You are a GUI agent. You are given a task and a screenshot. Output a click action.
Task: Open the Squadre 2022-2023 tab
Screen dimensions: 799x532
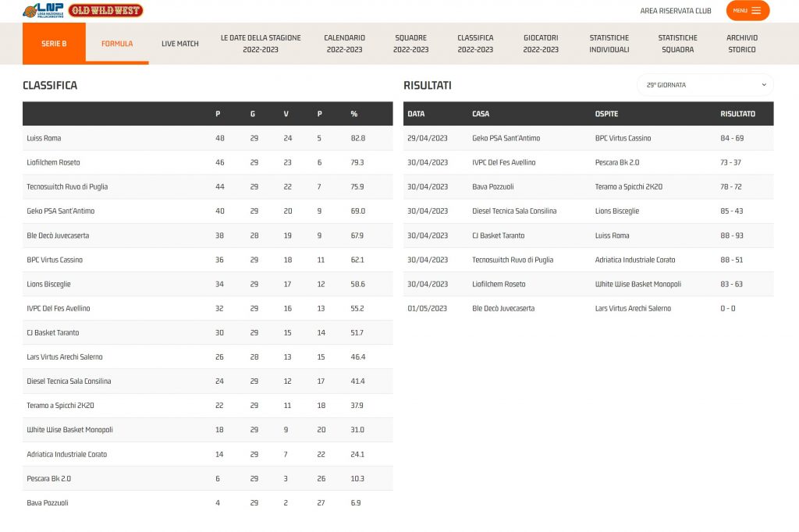pyautogui.click(x=410, y=44)
